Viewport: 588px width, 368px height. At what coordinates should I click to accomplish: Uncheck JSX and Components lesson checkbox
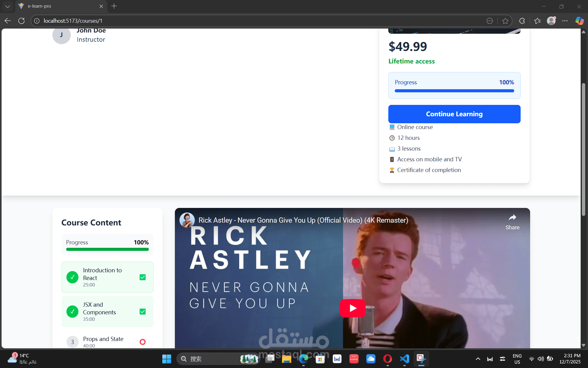coord(143,312)
